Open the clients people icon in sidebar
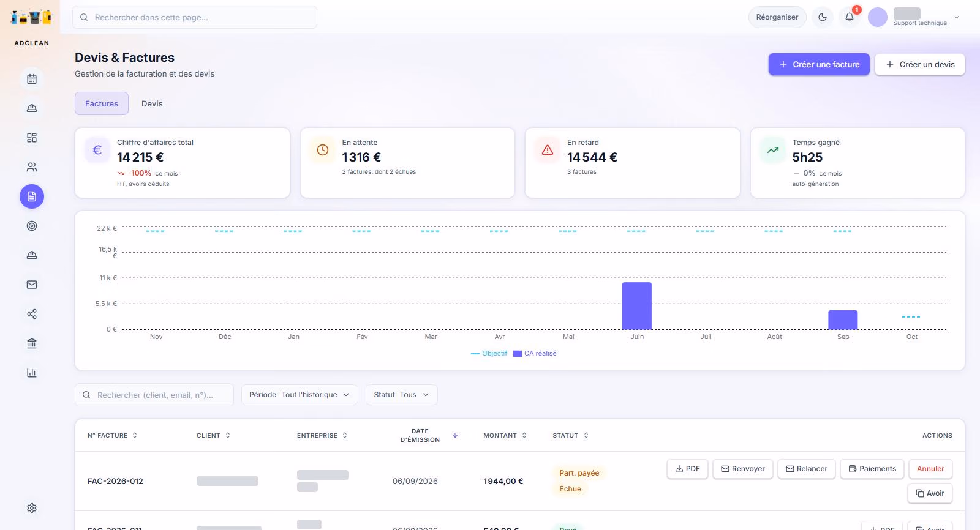 pyautogui.click(x=32, y=167)
